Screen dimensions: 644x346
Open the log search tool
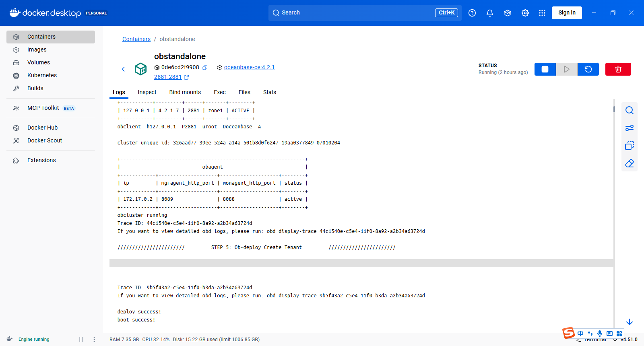pyautogui.click(x=630, y=110)
